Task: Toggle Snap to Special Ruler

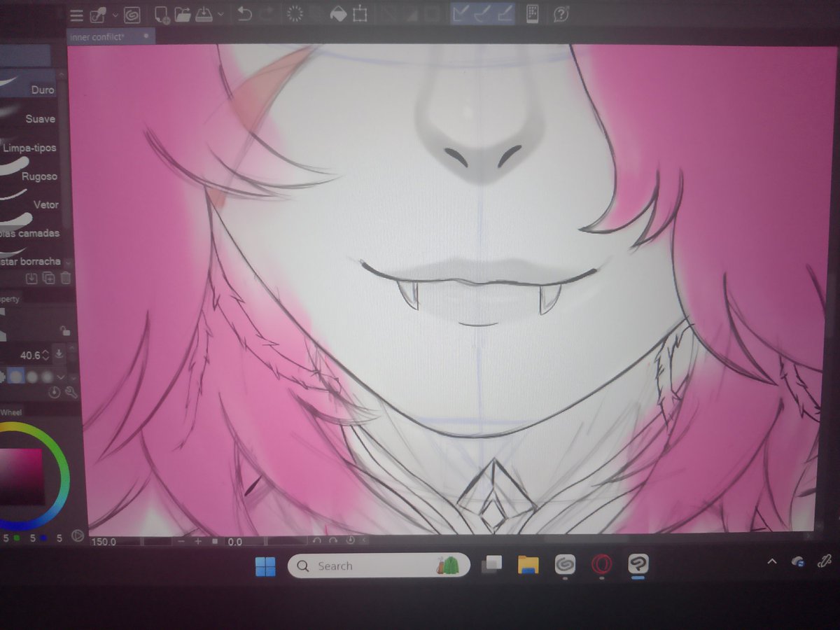Action: (482, 13)
